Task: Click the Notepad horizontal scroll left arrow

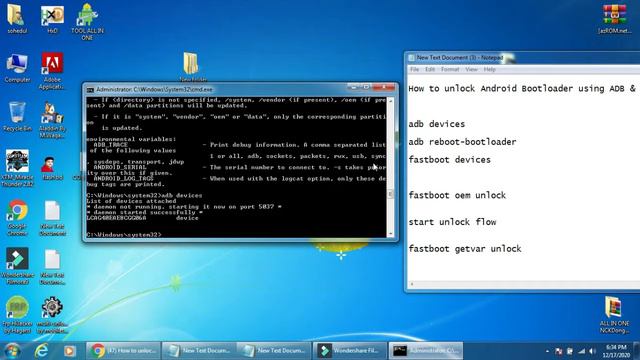Action: [x=411, y=284]
